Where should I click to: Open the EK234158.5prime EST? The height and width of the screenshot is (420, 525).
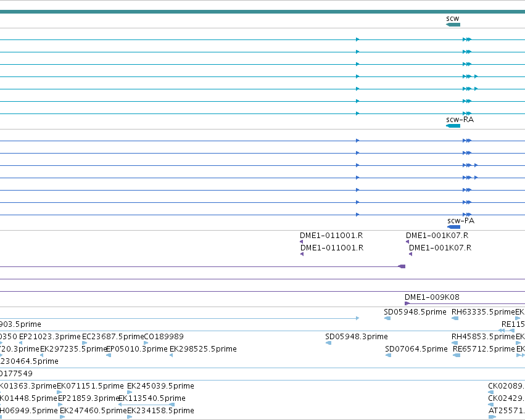160,410
